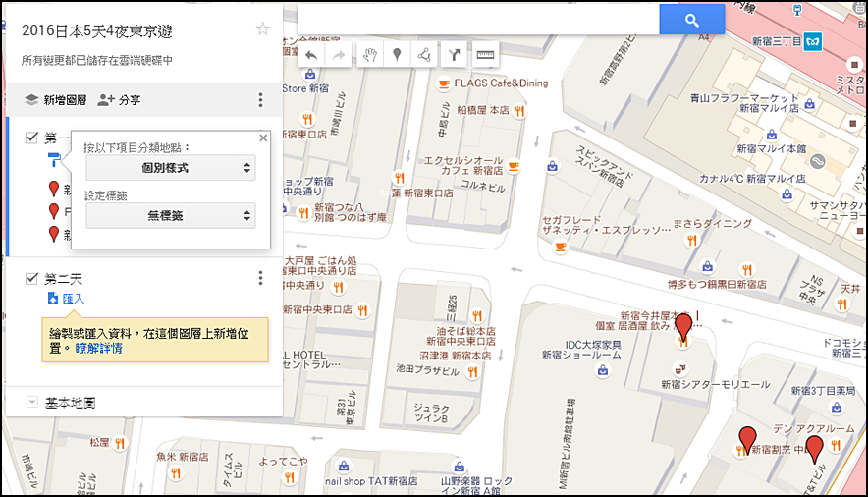Viewport: 868px width, 497px height.
Task: Click the セガフレード coffee icon
Action: pyautogui.click(x=561, y=247)
